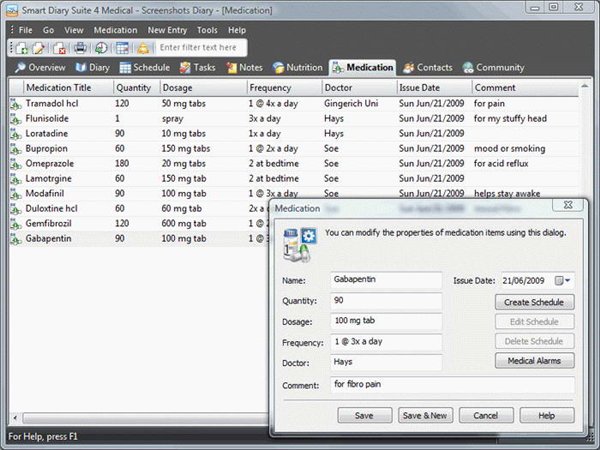This screenshot has height=450, width=600.
Task: Sort by Quantity column header
Action: [137, 88]
